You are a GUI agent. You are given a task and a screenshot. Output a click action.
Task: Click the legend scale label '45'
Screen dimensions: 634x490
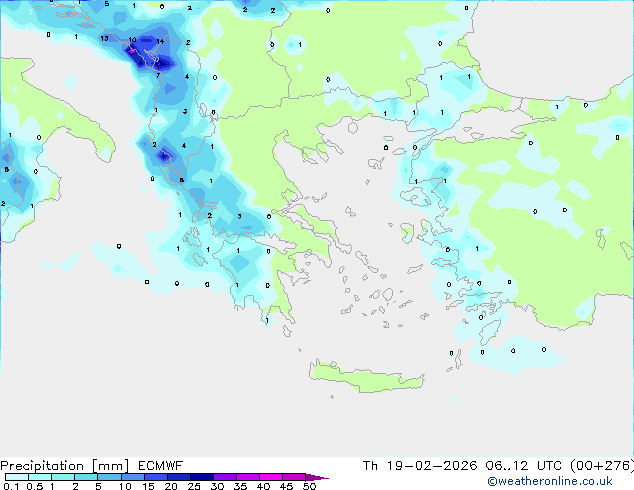(286, 486)
